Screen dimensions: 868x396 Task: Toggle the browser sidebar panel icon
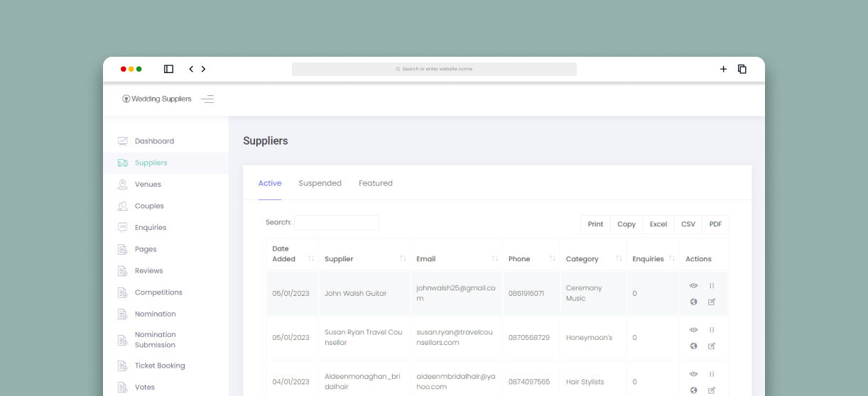pyautogui.click(x=168, y=69)
